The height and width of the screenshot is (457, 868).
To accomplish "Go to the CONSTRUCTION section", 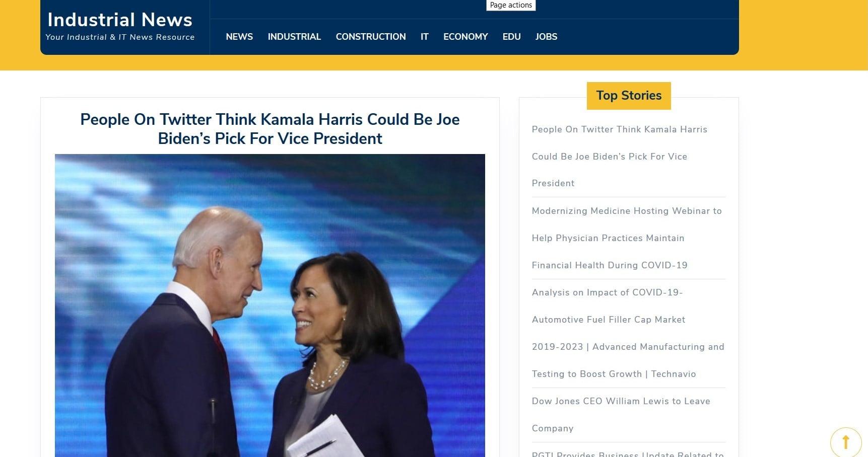I will [371, 37].
